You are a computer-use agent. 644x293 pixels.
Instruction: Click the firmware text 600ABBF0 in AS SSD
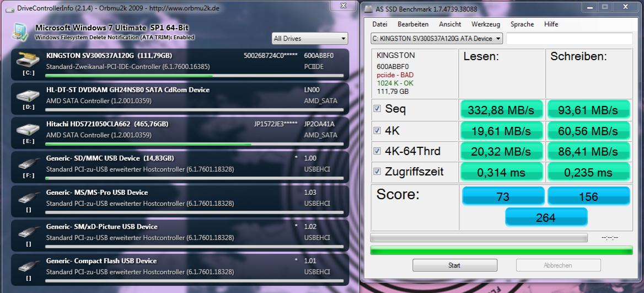393,66
